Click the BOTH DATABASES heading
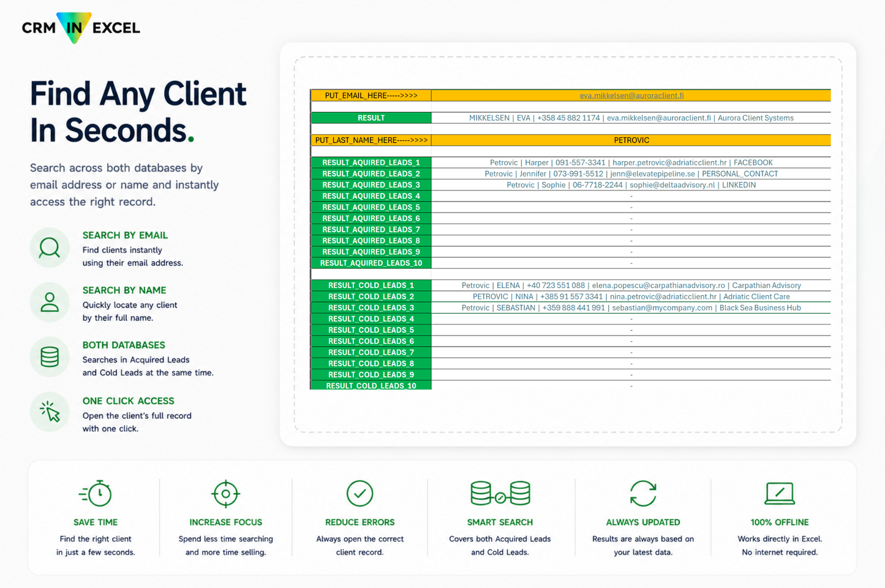 [124, 345]
